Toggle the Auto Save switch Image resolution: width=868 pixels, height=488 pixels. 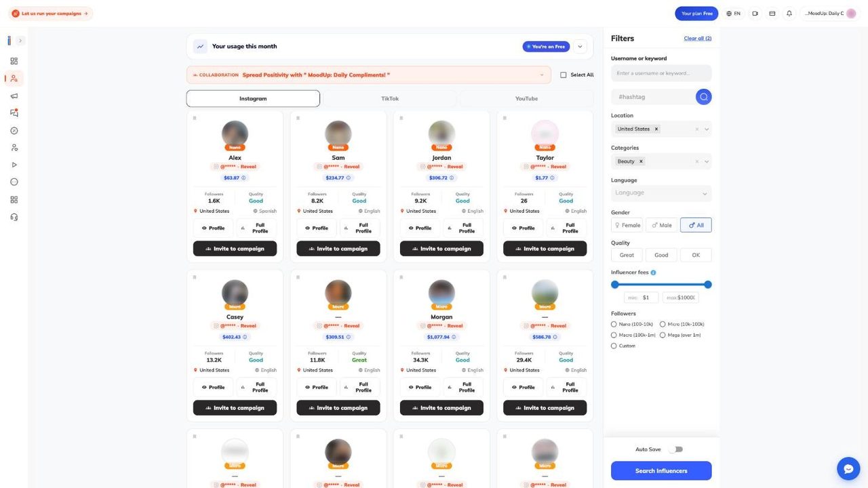[675, 449]
